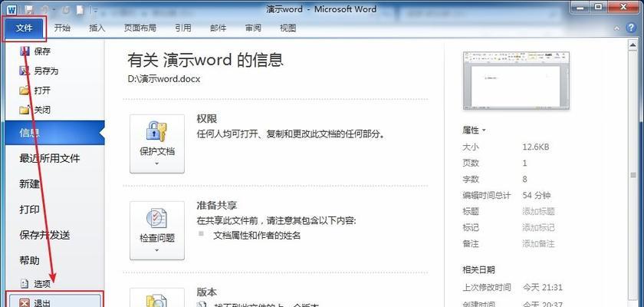Click the document preview thumbnail

(x=516, y=81)
